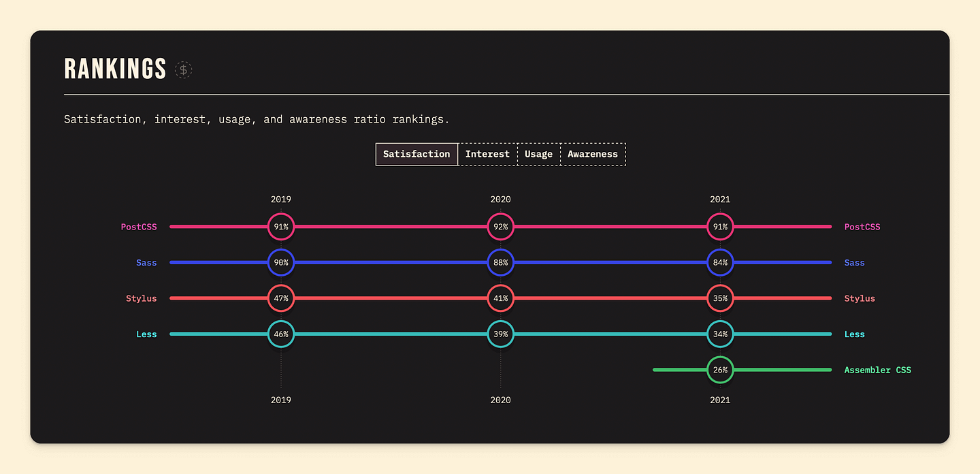Click Assembler CSS 2021 node showing 26%

click(x=720, y=370)
